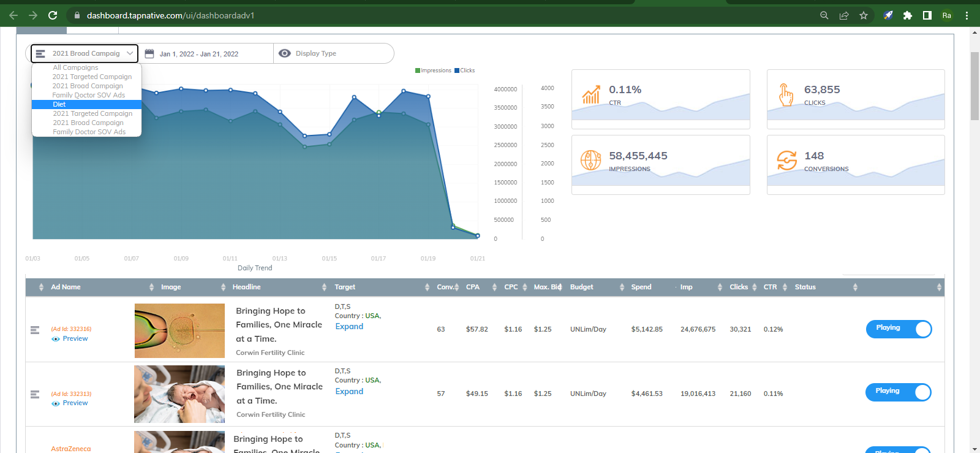Open the Chrome three-dot menu

(967, 15)
